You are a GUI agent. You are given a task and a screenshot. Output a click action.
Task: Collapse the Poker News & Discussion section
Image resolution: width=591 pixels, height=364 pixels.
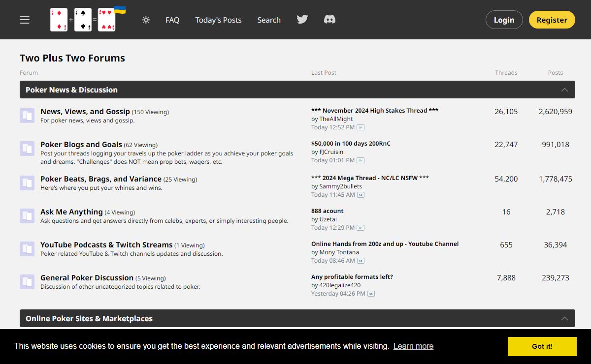(x=564, y=90)
